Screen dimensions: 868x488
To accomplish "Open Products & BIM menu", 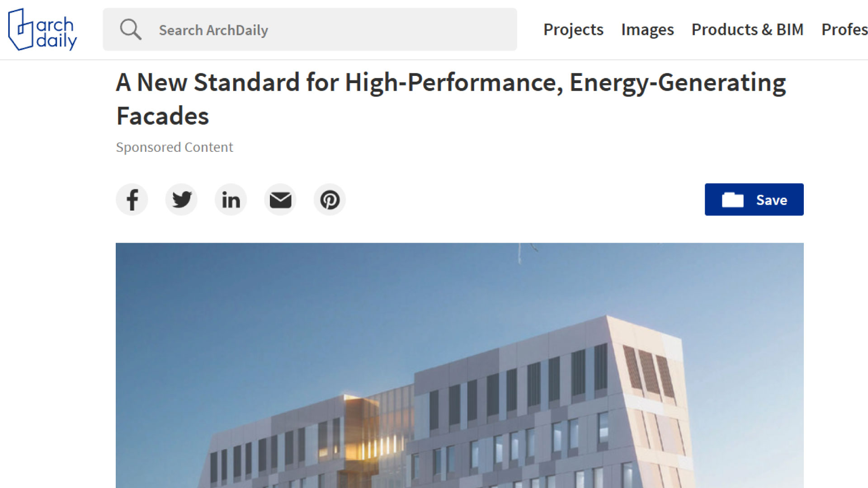I will (747, 29).
